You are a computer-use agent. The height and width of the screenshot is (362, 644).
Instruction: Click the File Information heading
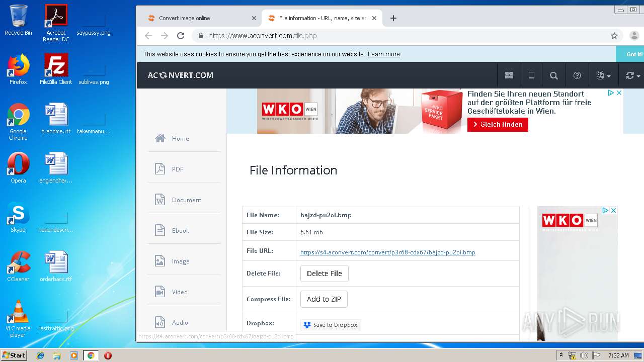pos(293,170)
